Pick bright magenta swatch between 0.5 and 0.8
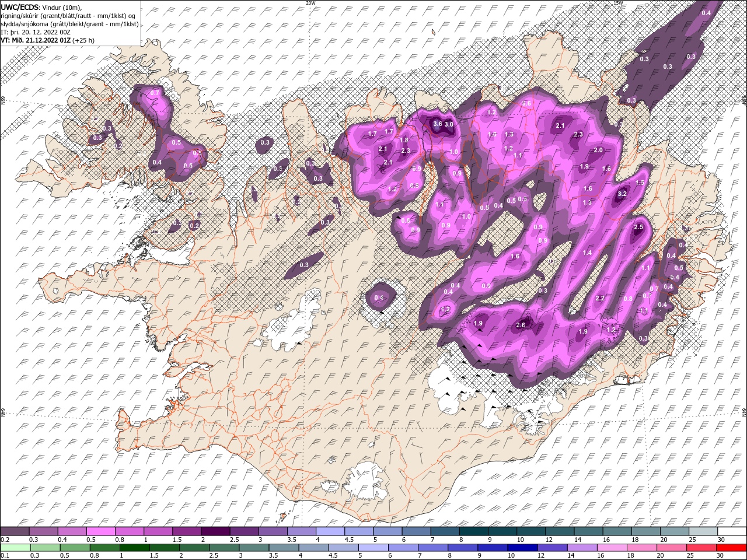 pyautogui.click(x=100, y=531)
